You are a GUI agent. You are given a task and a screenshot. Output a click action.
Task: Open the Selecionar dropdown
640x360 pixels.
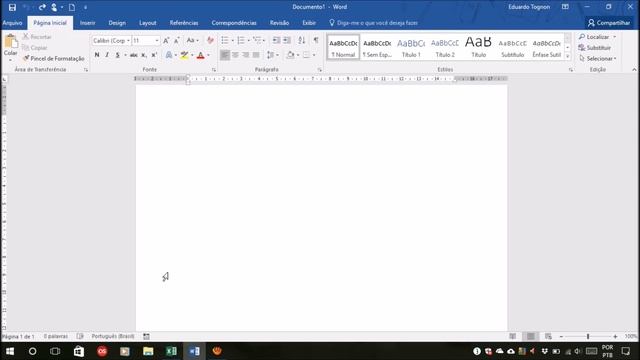click(x=598, y=59)
